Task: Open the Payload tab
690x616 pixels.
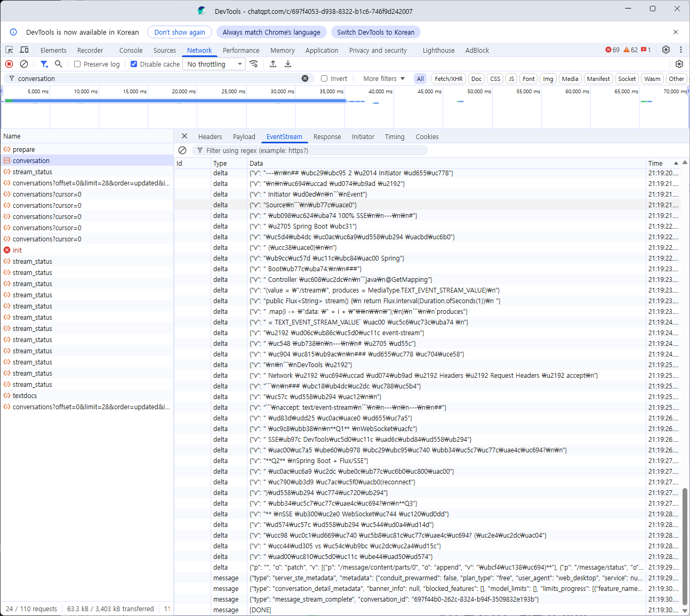Action: (244, 136)
